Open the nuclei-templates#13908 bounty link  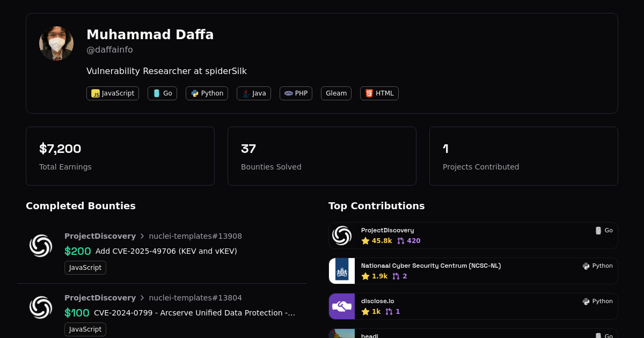pos(195,236)
